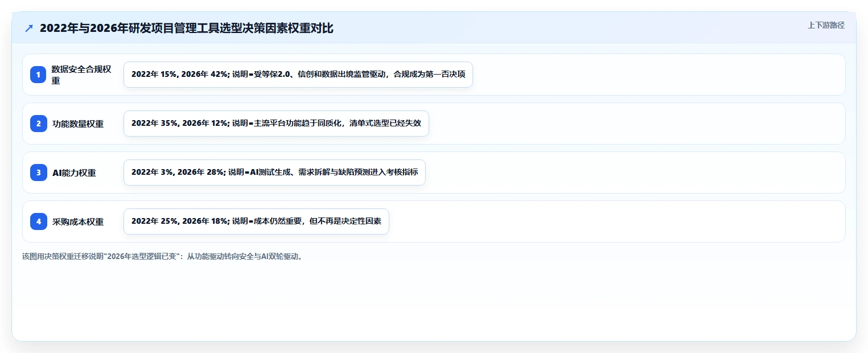868x353 pixels.
Task: Click the footnote starting 该图用决策权重迁移说明
Action: coord(163,256)
